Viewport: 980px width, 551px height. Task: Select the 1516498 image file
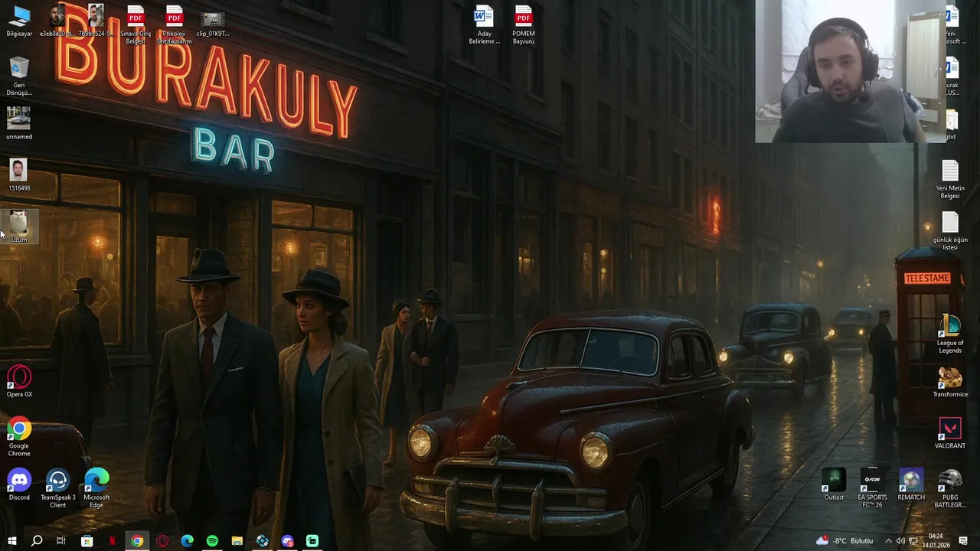(19, 175)
